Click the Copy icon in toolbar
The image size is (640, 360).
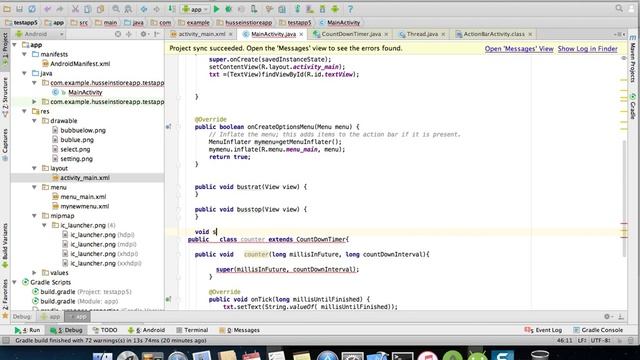(87, 9)
